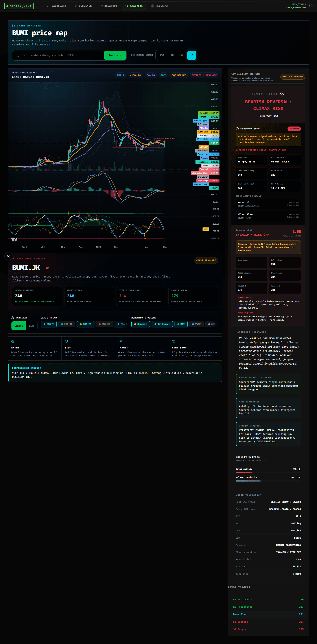Viewport: 317px width, 644px height.
Task: Click the Next.js N dev badge
Action: pyautogui.click(x=8, y=256)
